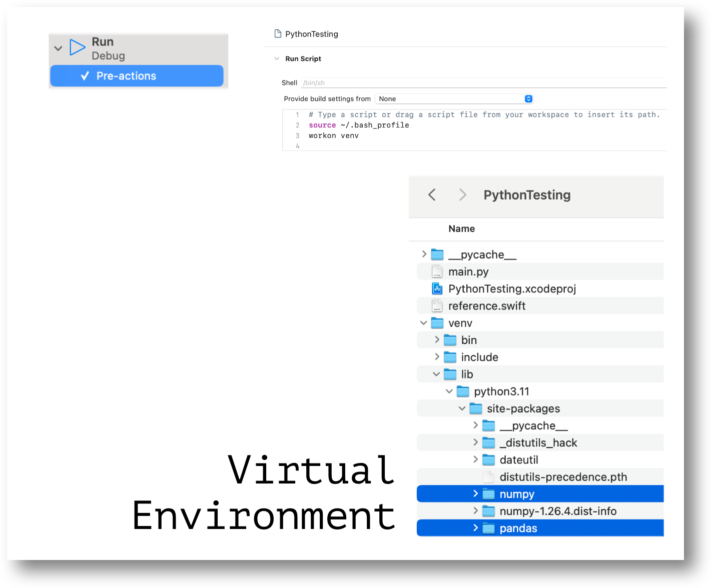Select the PythonTesting.xcodeproj icon

[x=437, y=288]
